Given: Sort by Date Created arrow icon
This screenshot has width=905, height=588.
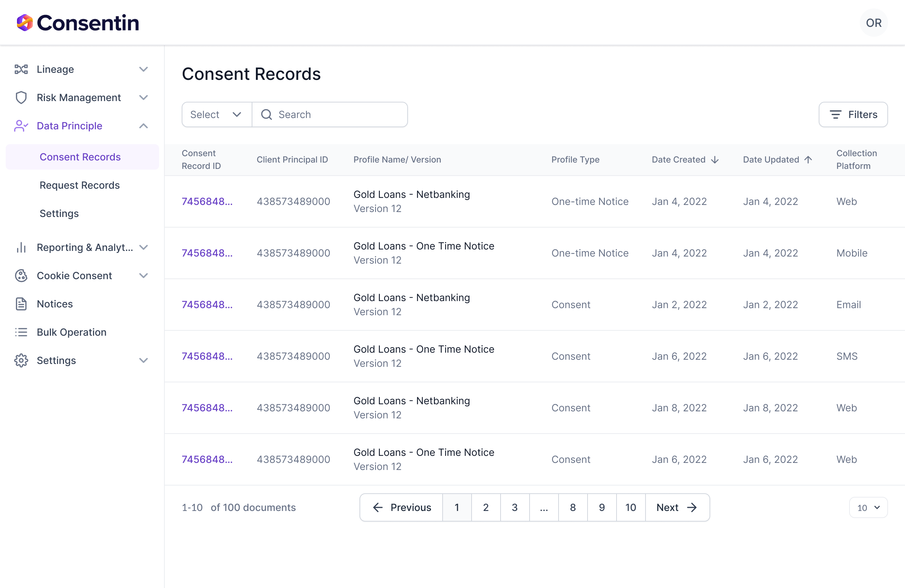Looking at the screenshot, I should pos(715,160).
